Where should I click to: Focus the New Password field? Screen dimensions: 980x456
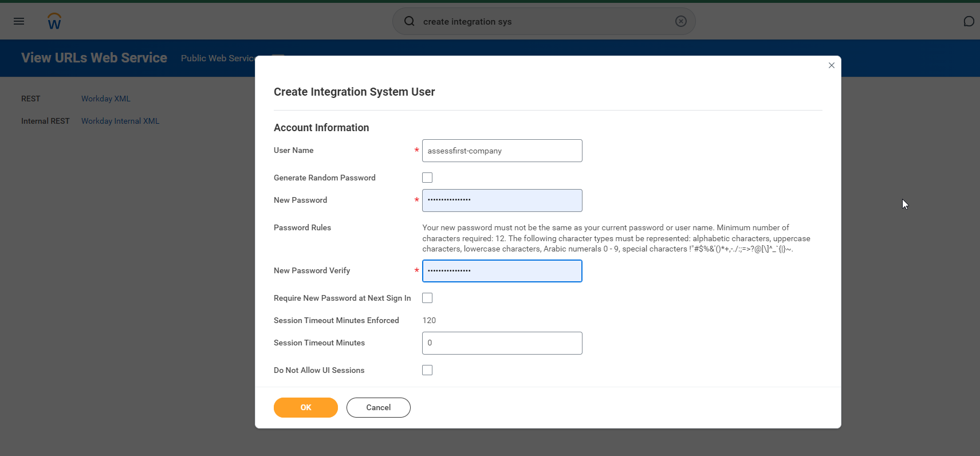point(502,201)
